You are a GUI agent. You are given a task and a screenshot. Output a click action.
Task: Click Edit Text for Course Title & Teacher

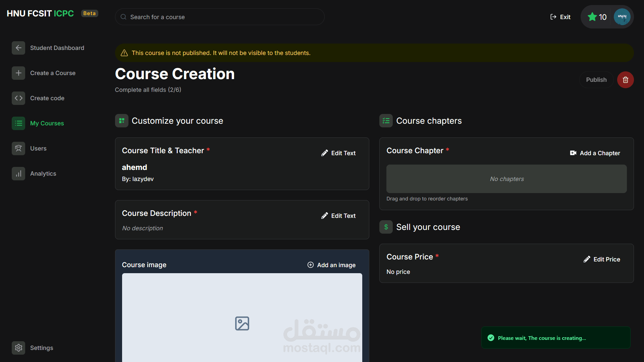point(338,153)
